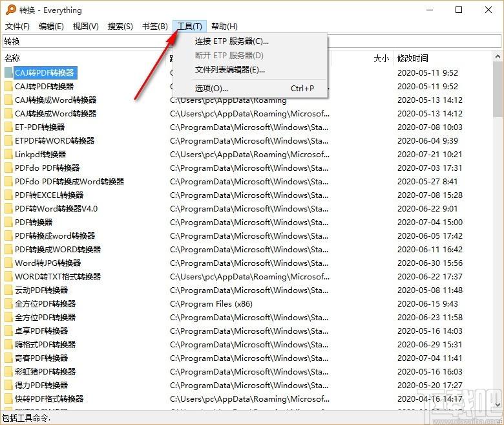Select the 卓享PDF转换器 entry
The height and width of the screenshot is (425, 504).
tap(41, 331)
